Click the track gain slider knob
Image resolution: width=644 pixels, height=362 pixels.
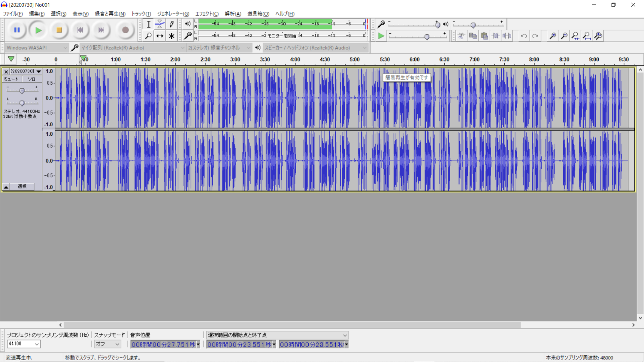click(22, 90)
